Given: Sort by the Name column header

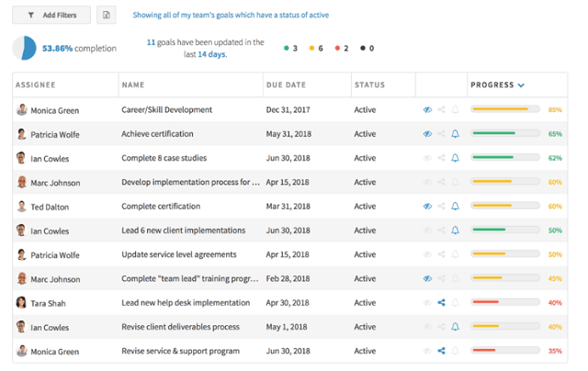Looking at the screenshot, I should click(x=132, y=85).
